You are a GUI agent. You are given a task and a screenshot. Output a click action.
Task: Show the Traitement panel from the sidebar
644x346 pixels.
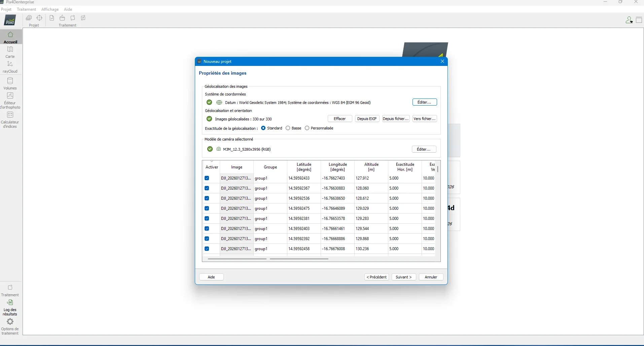tap(10, 291)
